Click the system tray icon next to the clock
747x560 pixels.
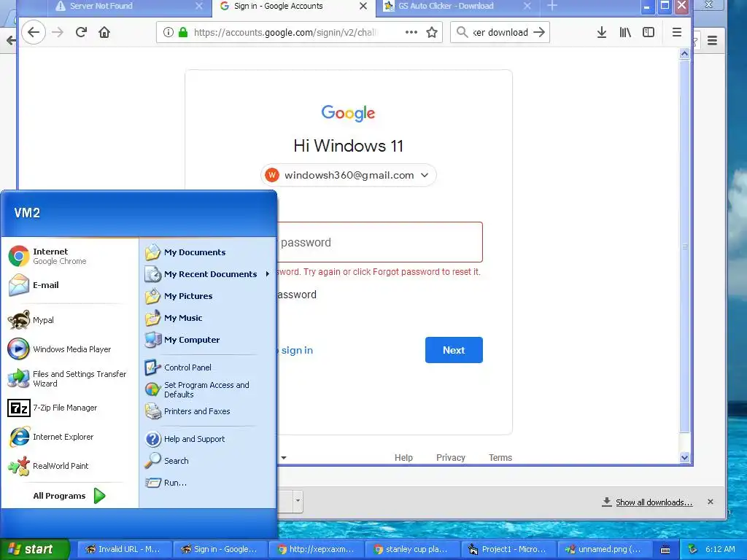point(693,550)
